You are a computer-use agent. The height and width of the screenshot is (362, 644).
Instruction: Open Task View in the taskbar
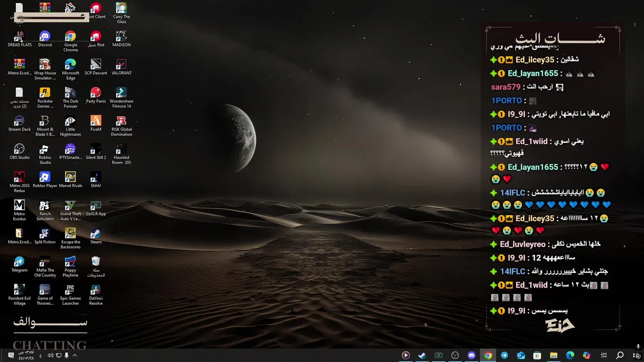604,355
